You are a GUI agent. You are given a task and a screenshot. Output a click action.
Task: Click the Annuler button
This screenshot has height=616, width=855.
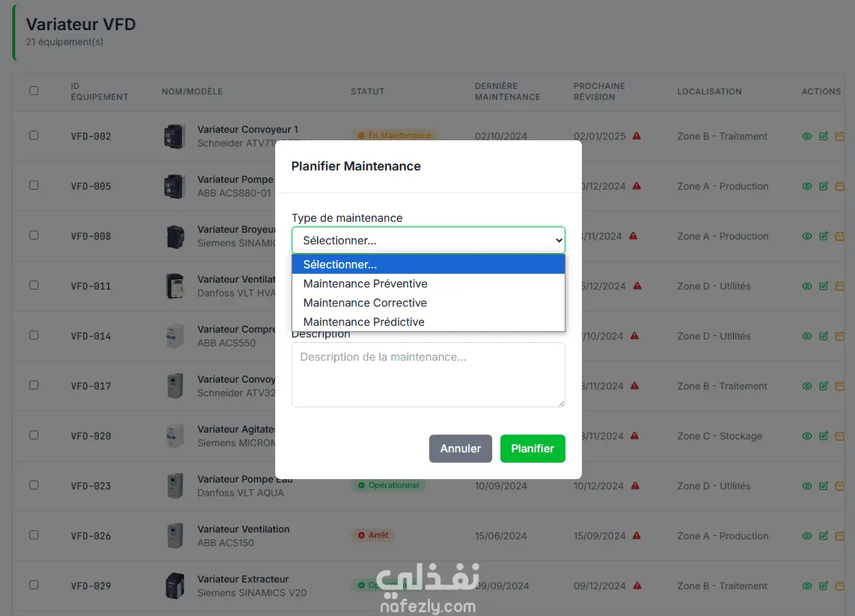461,448
